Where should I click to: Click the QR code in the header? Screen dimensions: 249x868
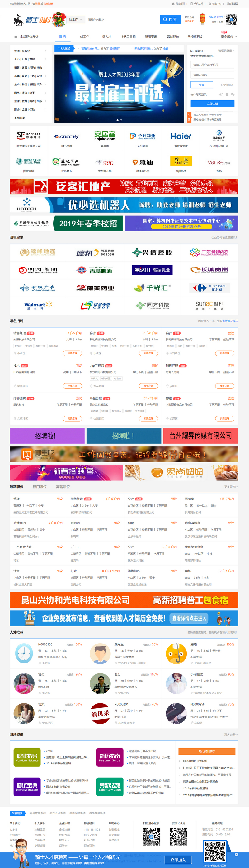pos(231,20)
